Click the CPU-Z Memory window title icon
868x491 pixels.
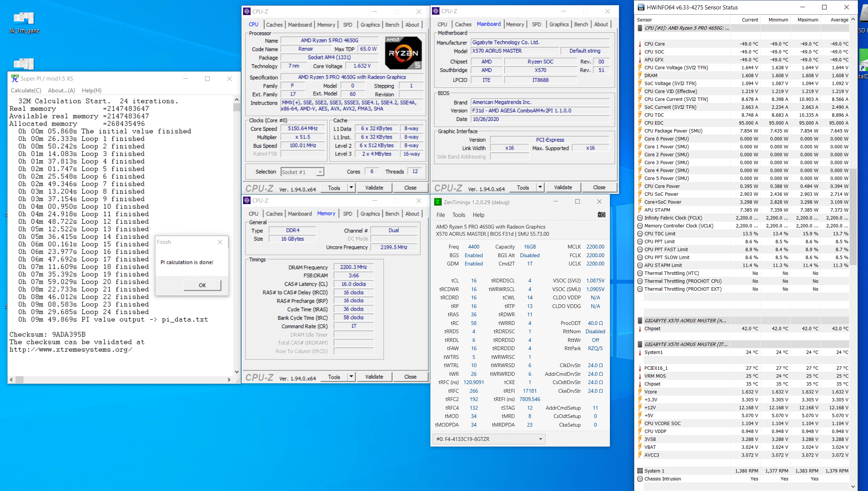tap(247, 201)
